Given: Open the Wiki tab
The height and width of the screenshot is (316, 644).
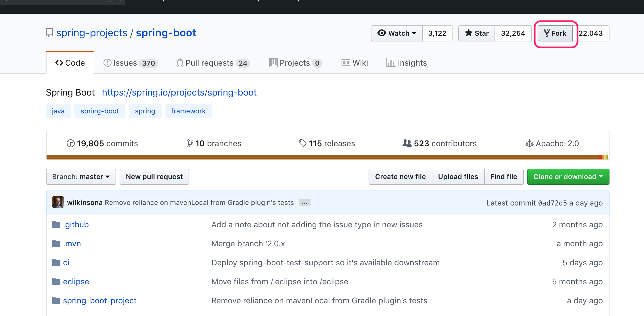Looking at the screenshot, I should click(355, 63).
